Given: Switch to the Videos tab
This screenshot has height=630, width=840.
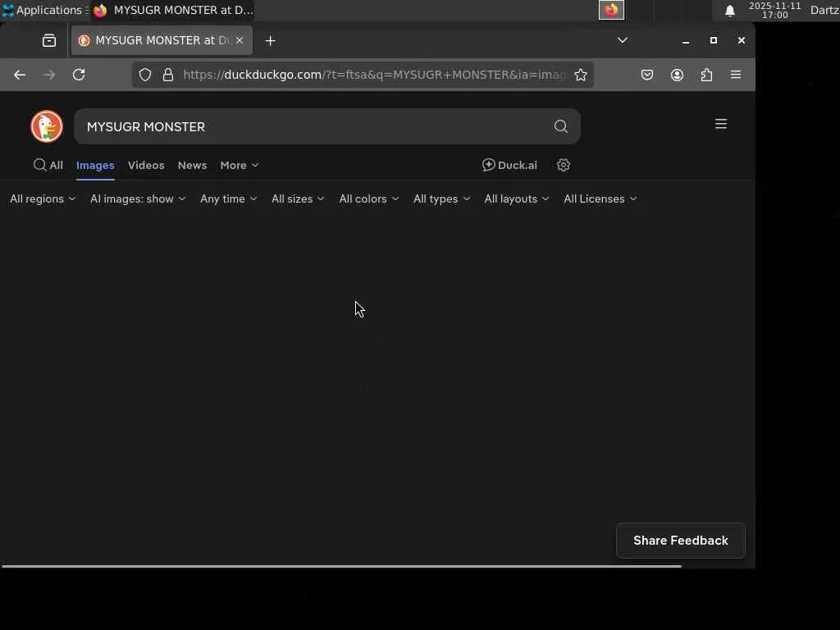Looking at the screenshot, I should pos(146,165).
